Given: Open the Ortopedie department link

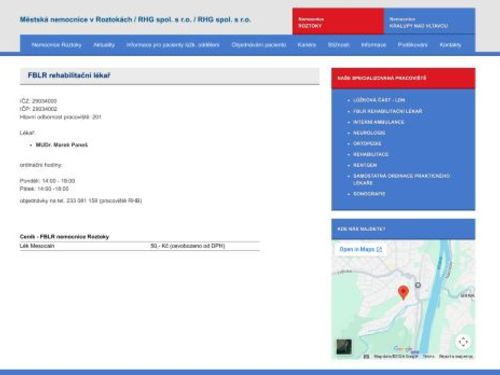Looking at the screenshot, I should pyautogui.click(x=367, y=144).
